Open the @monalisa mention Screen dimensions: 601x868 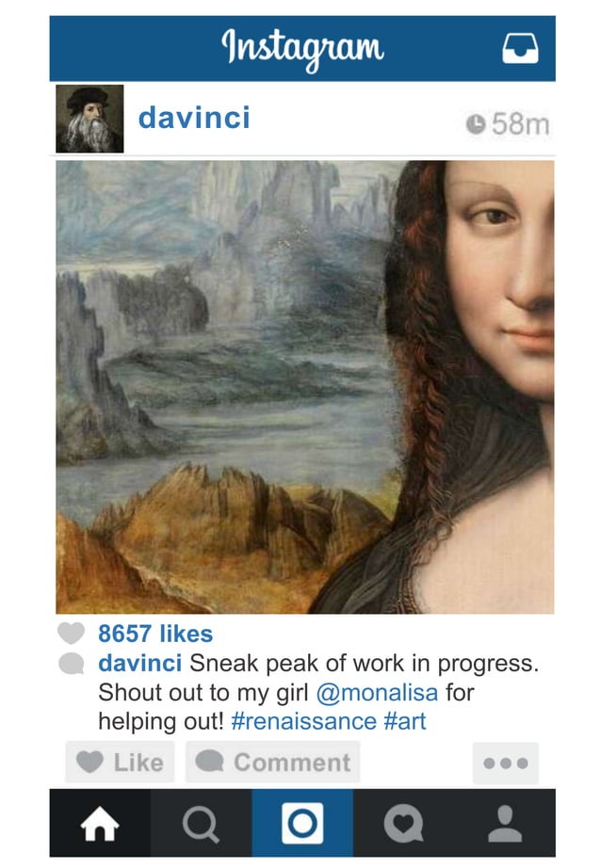point(377,693)
